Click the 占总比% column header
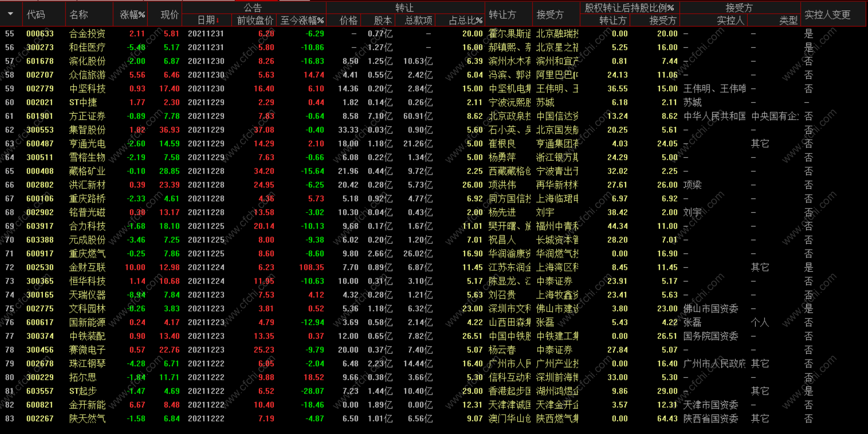This screenshot has width=868, height=434. point(466,20)
